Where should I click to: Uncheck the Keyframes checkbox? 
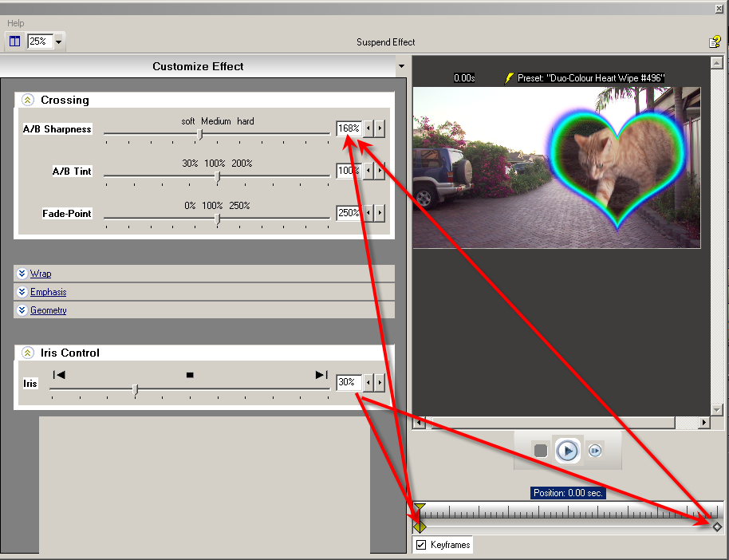point(421,545)
